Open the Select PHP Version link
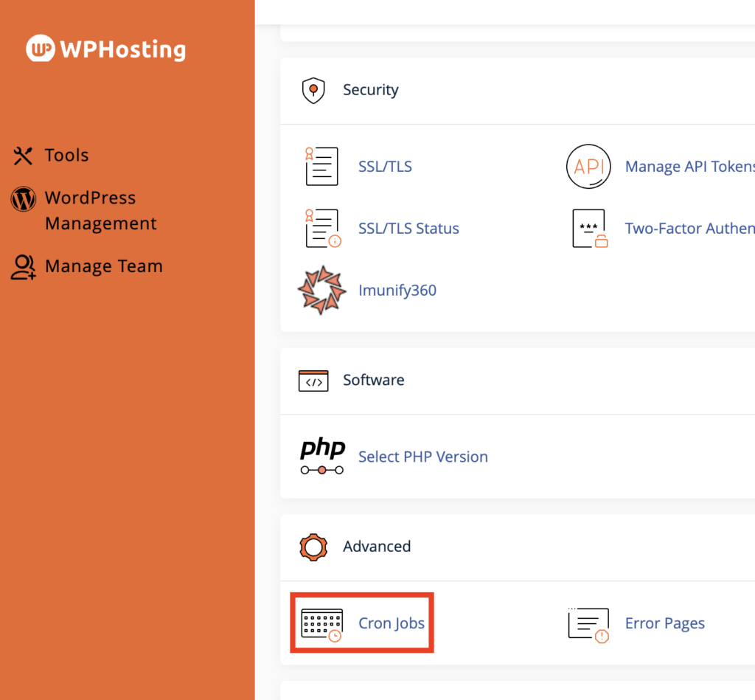 click(422, 457)
